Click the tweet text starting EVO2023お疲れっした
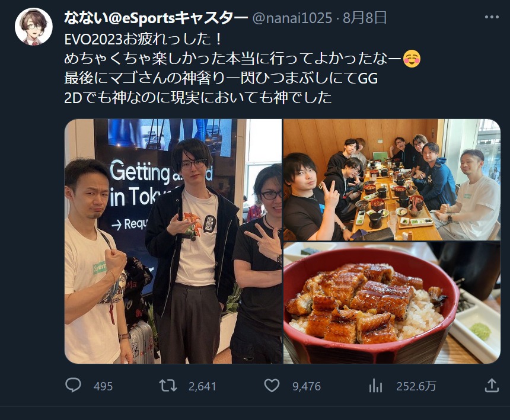The width and height of the screenshot is (510, 420). tap(143, 39)
